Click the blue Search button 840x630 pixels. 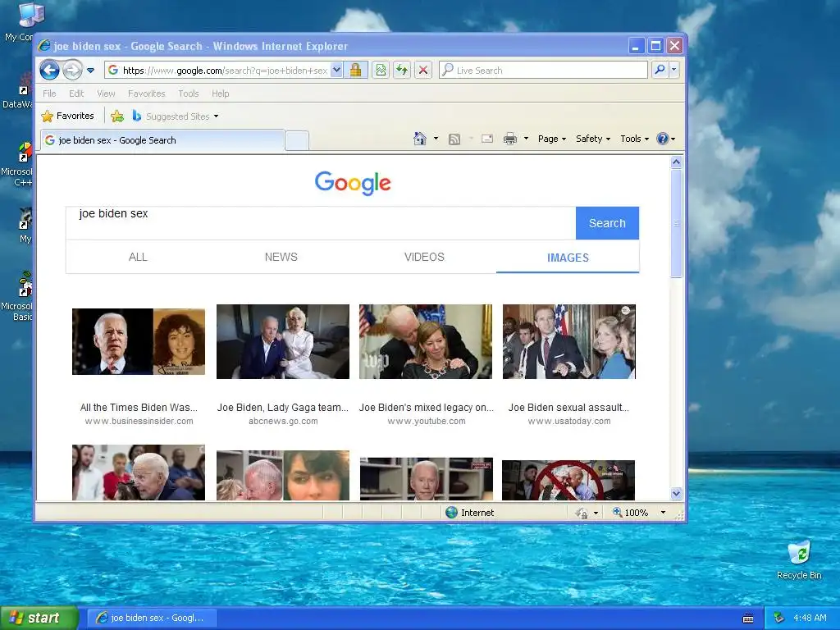point(607,223)
